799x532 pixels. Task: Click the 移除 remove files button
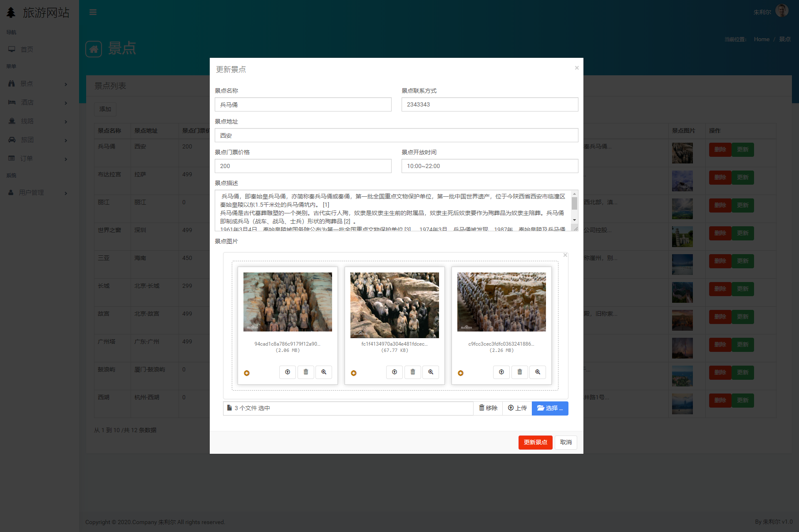(488, 408)
